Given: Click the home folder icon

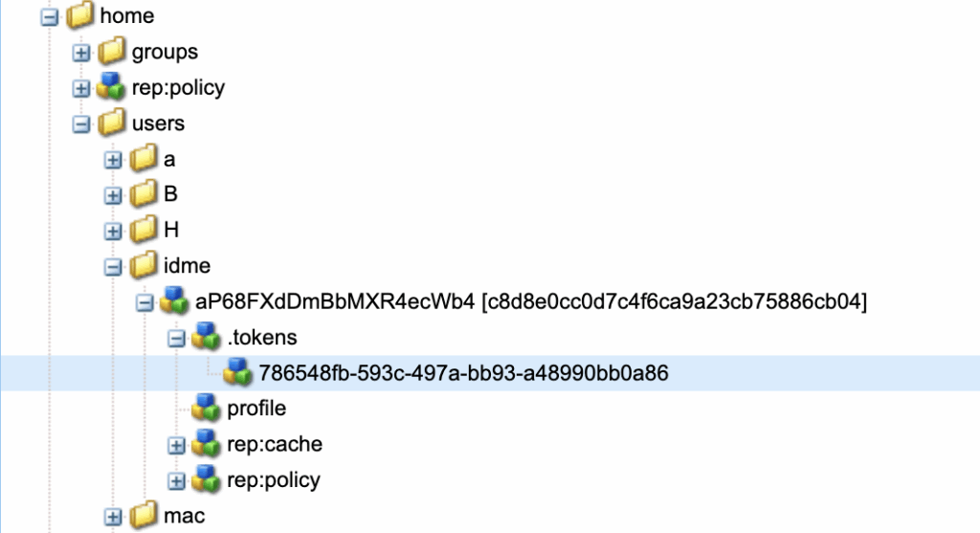Looking at the screenshot, I should pos(81,16).
